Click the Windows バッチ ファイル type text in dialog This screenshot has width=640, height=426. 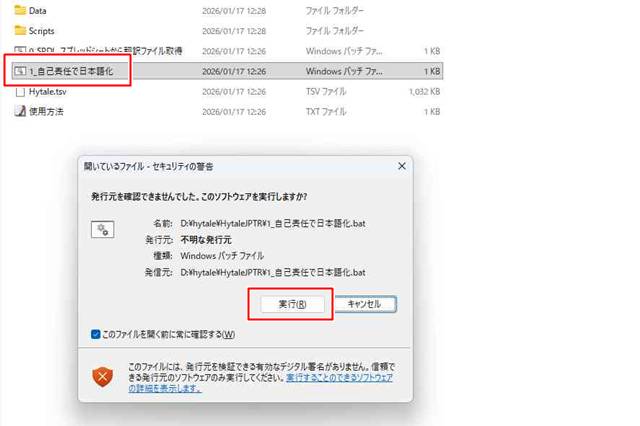222,256
